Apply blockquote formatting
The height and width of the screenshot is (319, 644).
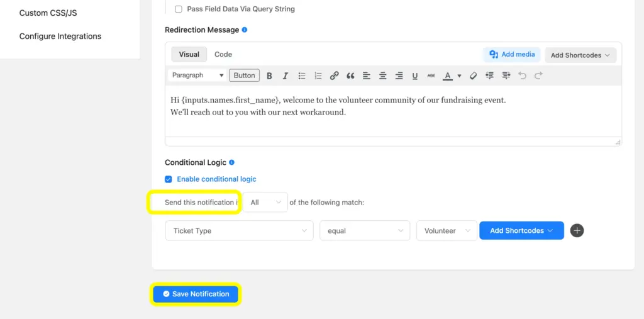(x=350, y=76)
